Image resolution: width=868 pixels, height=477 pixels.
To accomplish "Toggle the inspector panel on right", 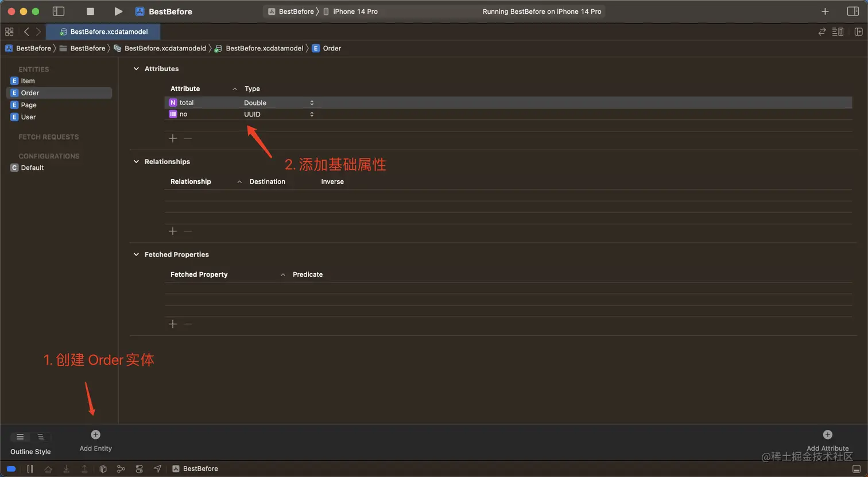I will pos(852,11).
